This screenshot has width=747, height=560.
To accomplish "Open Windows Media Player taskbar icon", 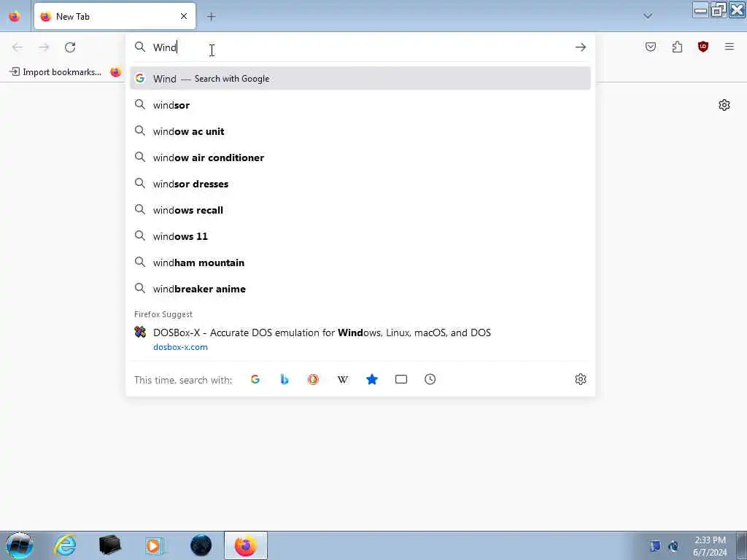I will (x=155, y=545).
